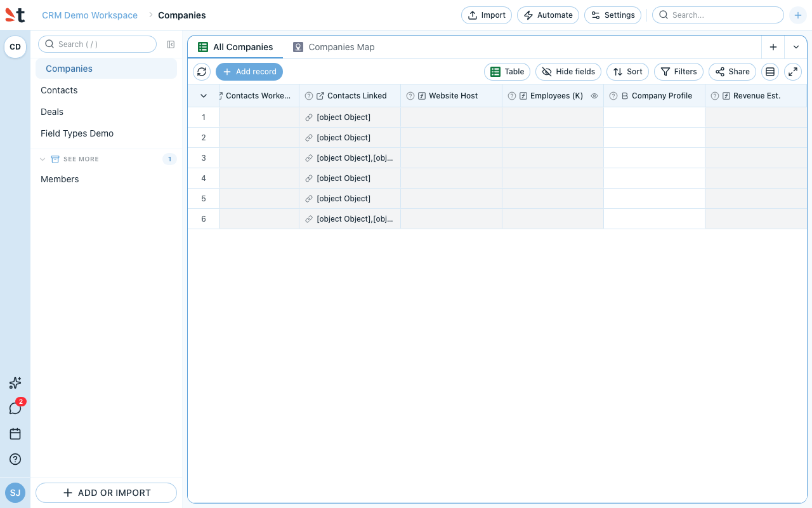Image resolution: width=812 pixels, height=508 pixels.
Task: Open the AI assistant sparkle icon
Action: [x=15, y=383]
